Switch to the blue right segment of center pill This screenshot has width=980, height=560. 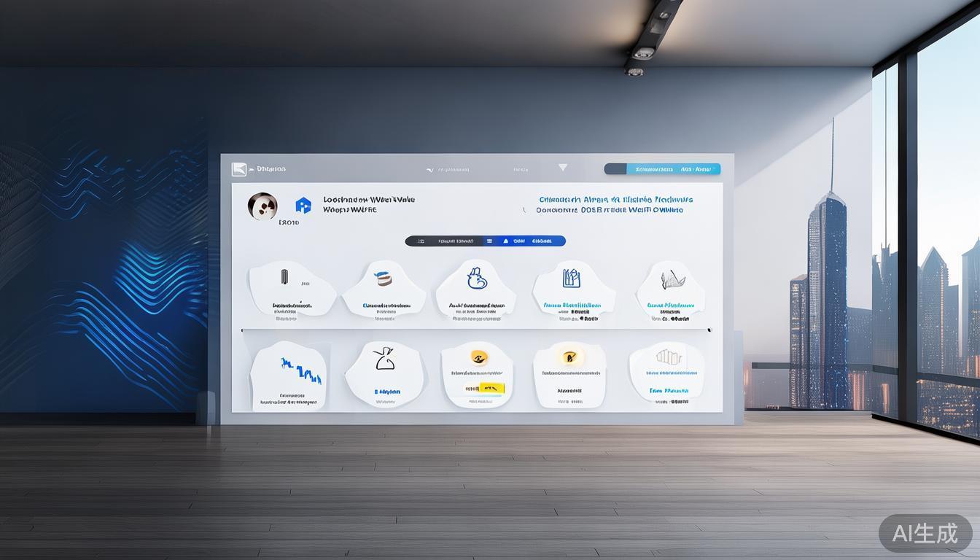(530, 241)
